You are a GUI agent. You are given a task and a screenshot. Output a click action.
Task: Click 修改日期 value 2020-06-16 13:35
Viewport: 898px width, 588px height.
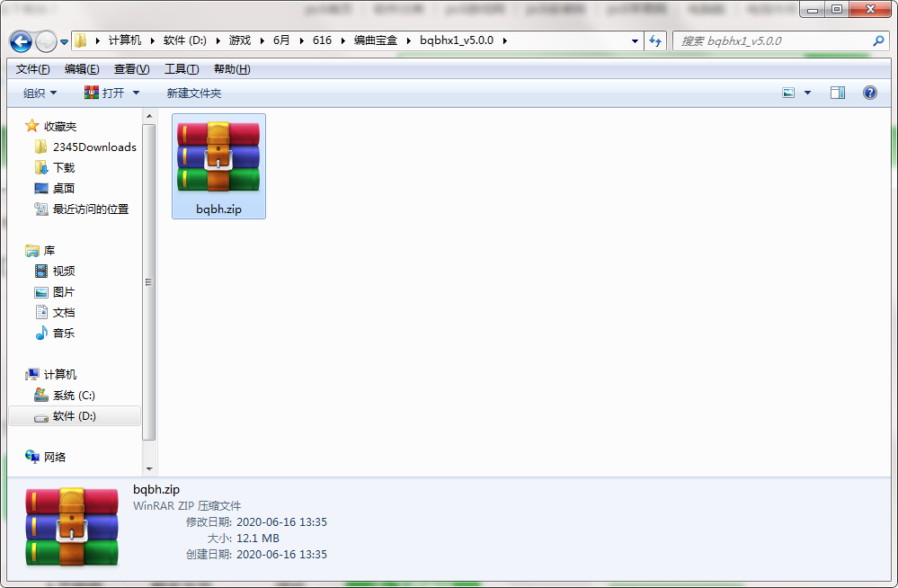[x=281, y=522]
